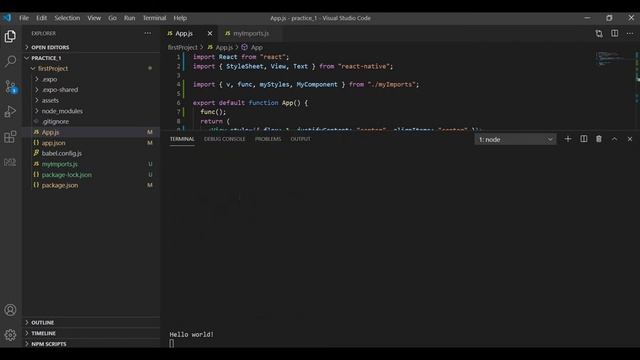Open the Help menu
Viewport: 640px width, 360px height.
coord(180,18)
